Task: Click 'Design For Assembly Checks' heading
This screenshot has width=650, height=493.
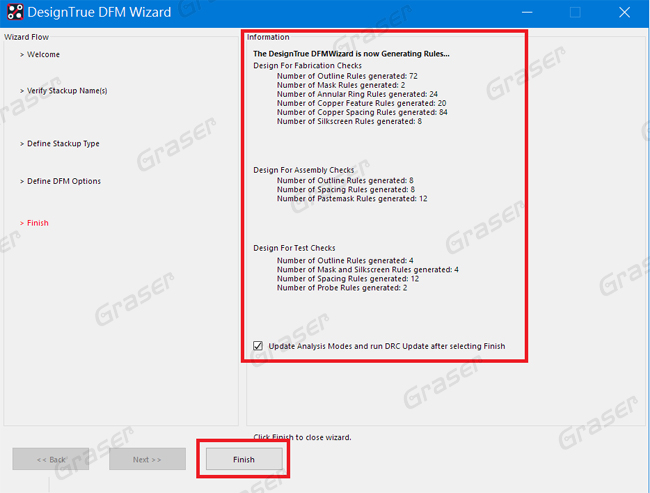Action: click(303, 170)
